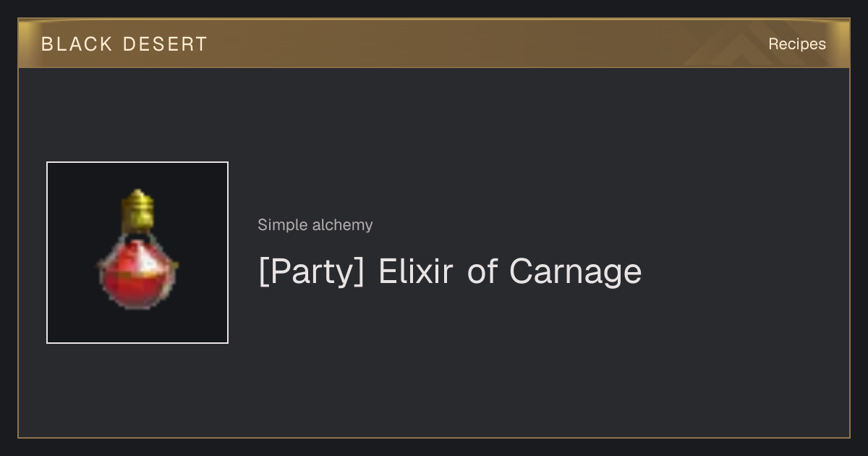Open the [Party] Elixir of Carnage title
This screenshot has height=456, width=868.
450,271
